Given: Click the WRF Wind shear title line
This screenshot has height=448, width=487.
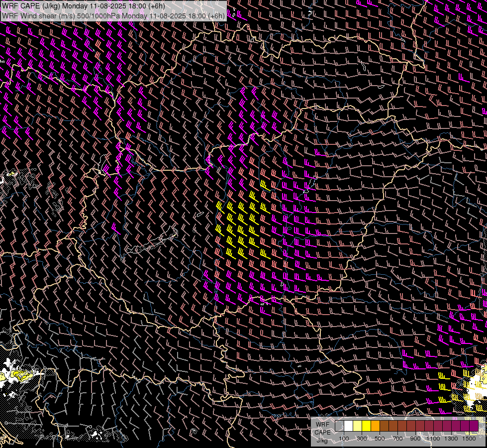Looking at the screenshot, I should 113,16.
